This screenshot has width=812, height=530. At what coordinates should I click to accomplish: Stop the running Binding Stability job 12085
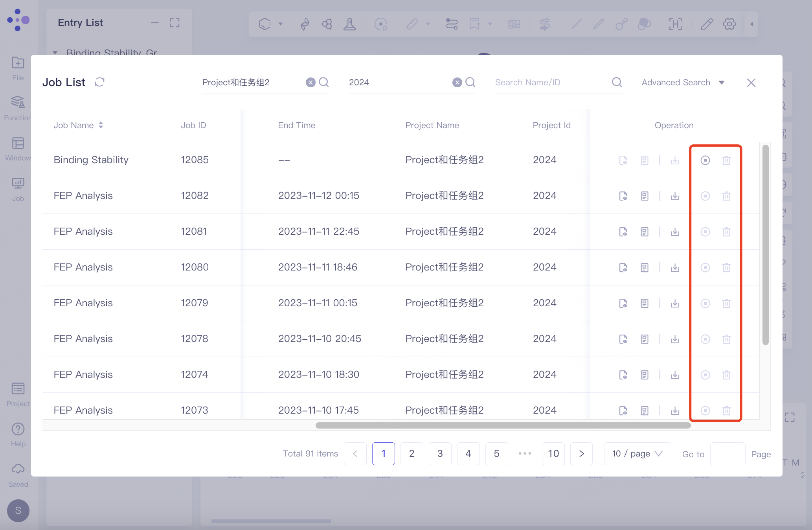[705, 160]
